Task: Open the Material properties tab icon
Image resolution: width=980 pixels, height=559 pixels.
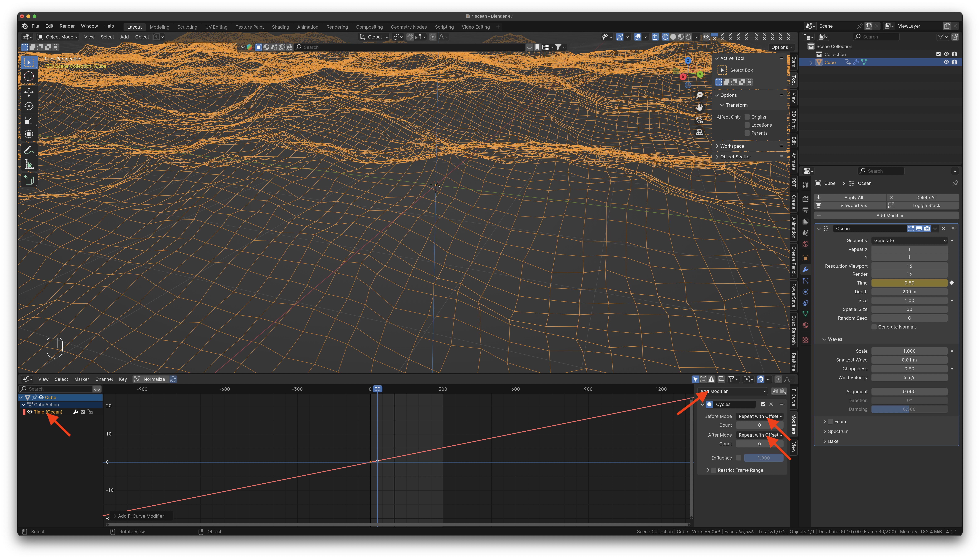Action: point(805,326)
